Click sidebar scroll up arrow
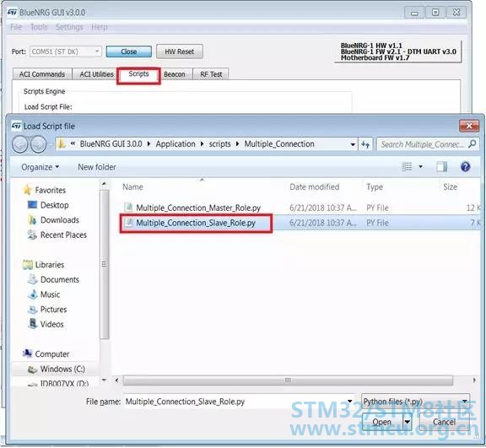This screenshot has height=448, width=486. pos(104,184)
